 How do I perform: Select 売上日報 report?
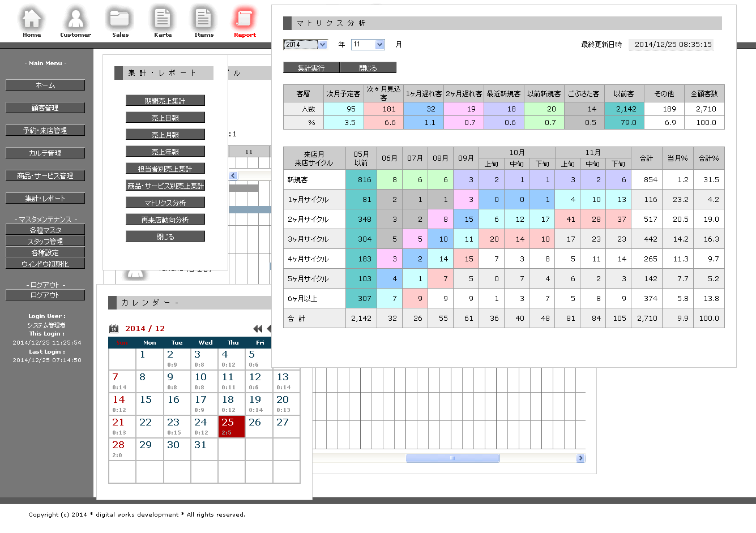[x=165, y=118]
